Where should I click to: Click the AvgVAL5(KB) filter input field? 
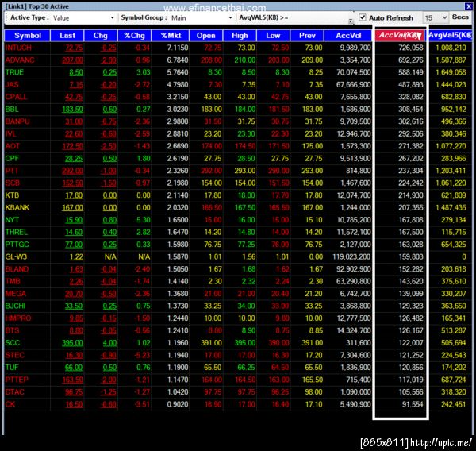click(x=320, y=18)
